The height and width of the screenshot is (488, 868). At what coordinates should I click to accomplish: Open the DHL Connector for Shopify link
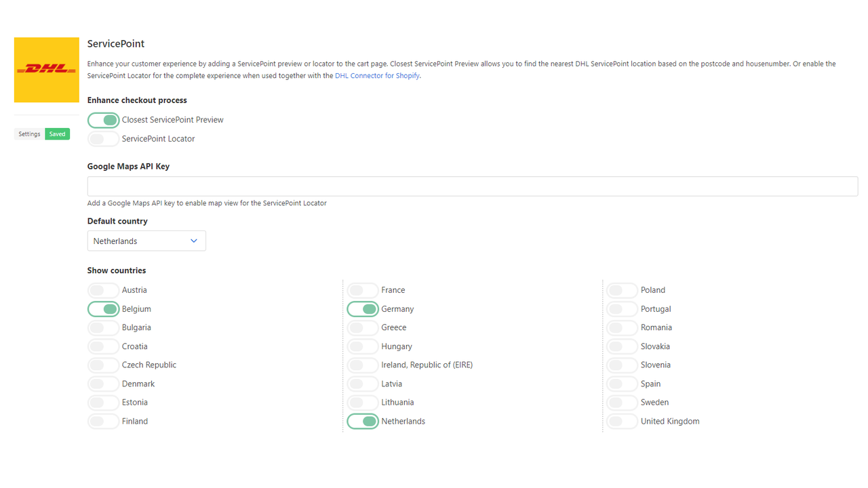coord(377,75)
